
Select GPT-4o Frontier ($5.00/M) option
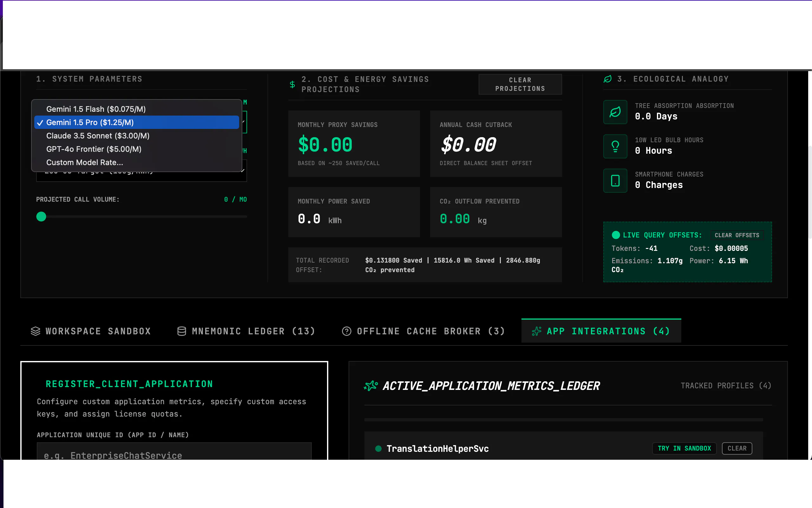click(137, 149)
